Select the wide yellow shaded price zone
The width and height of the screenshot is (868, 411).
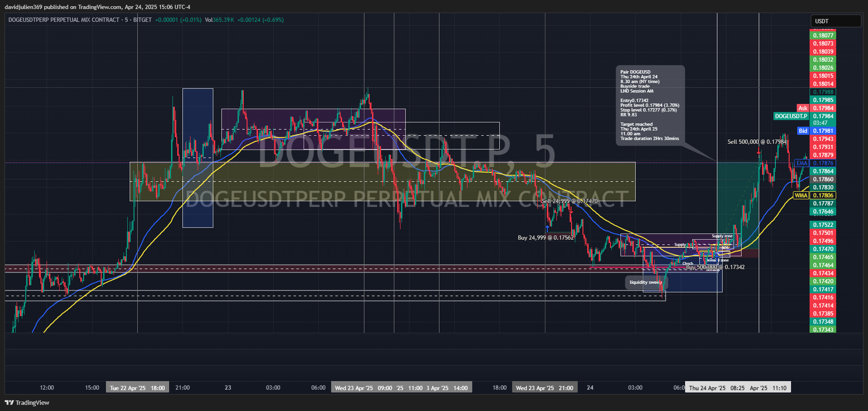tap(382, 182)
